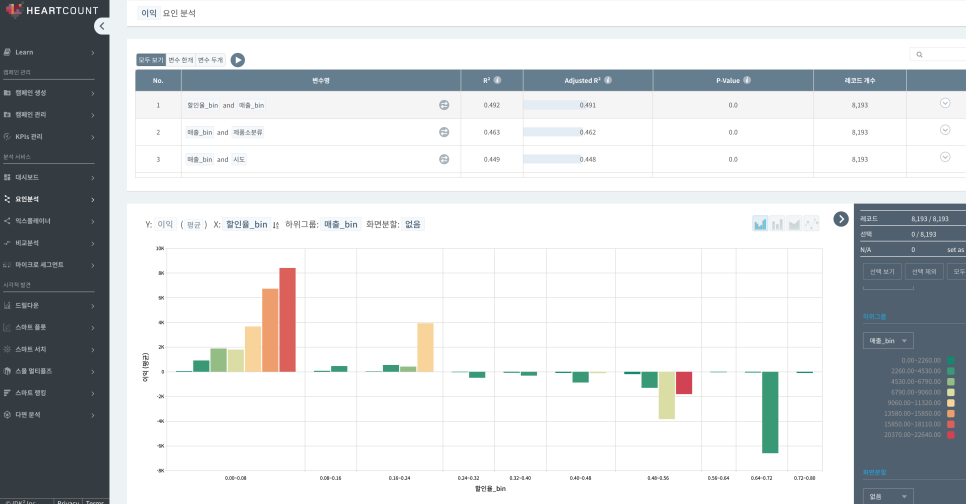Click the 요인분석 icon in sidebar
This screenshot has width=966, height=504.
(7, 199)
